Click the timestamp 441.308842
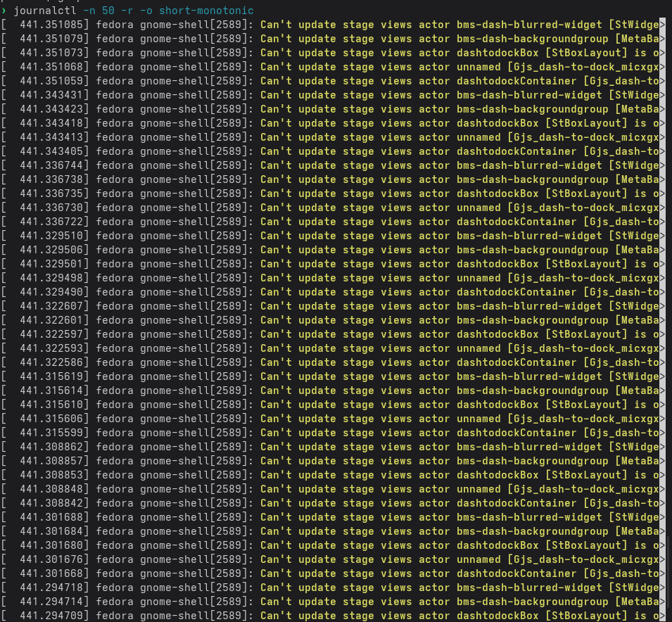The width and height of the screenshot is (672, 622). [x=51, y=503]
